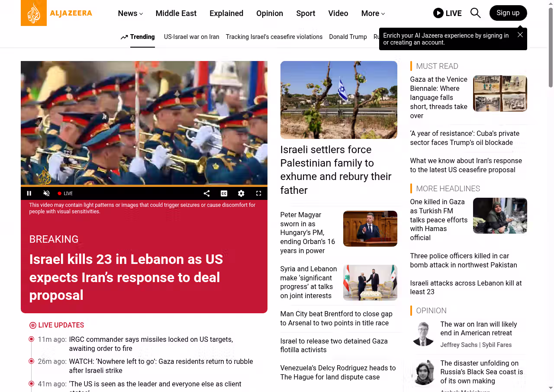Open the search magnifier icon

pyautogui.click(x=475, y=13)
